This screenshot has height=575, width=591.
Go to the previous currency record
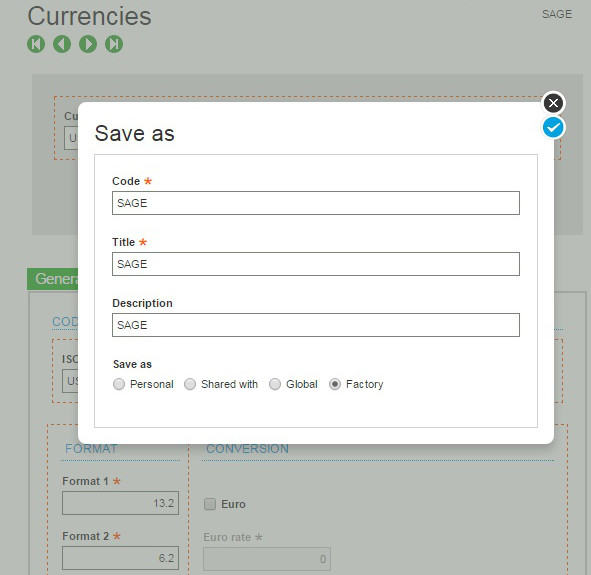pos(62,44)
